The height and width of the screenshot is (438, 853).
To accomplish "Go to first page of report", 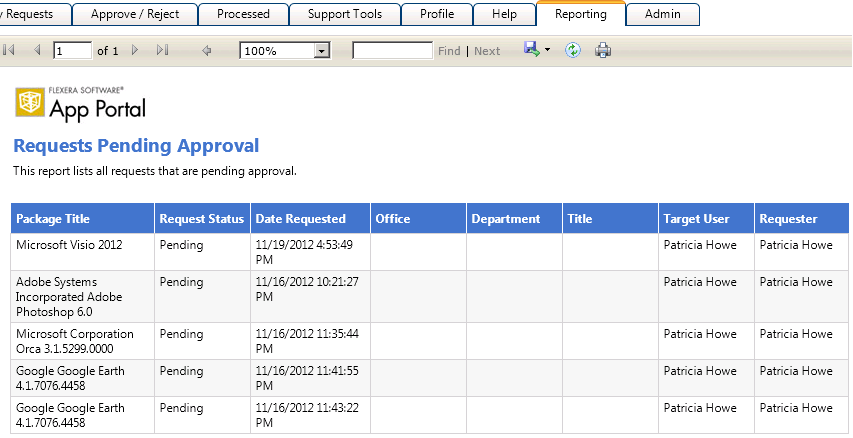I will pos(10,50).
